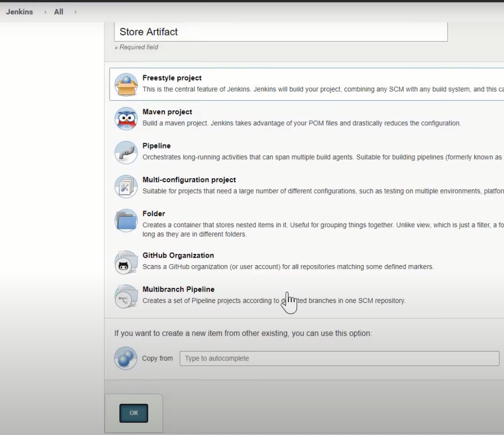Confirm with the OK button
Viewport: 504px width, 435px height.
(x=134, y=413)
